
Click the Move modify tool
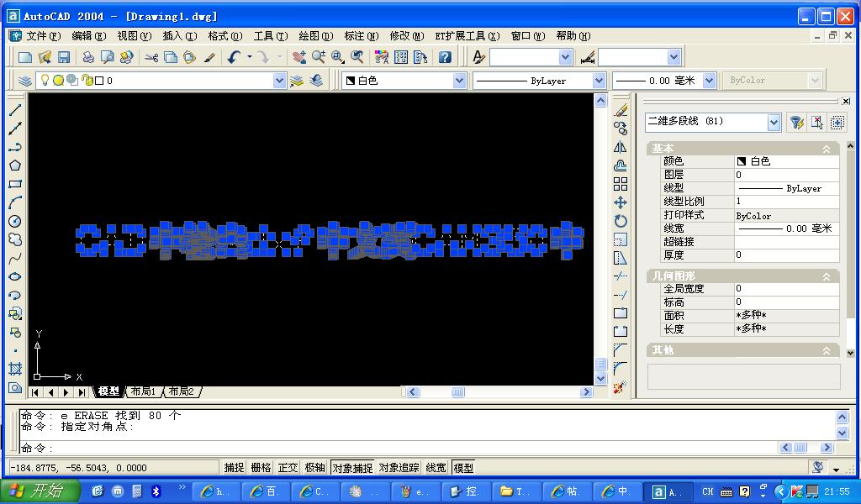click(x=621, y=202)
